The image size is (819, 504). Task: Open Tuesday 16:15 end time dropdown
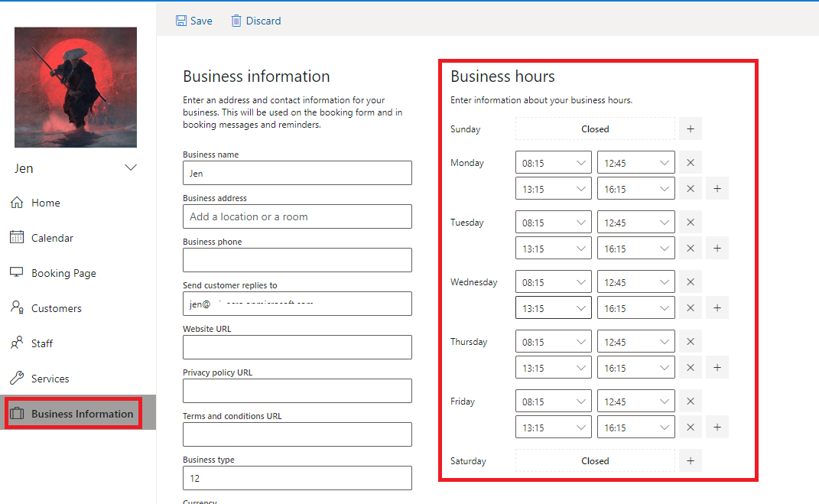pyautogui.click(x=635, y=248)
